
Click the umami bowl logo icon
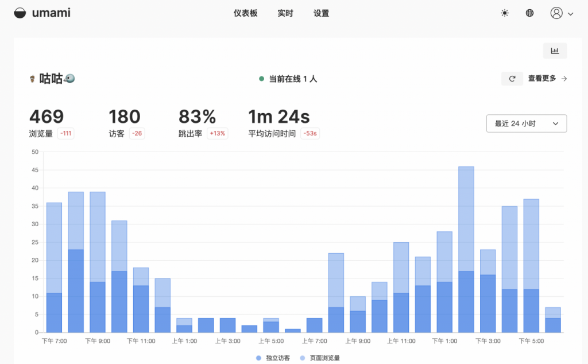(x=20, y=13)
